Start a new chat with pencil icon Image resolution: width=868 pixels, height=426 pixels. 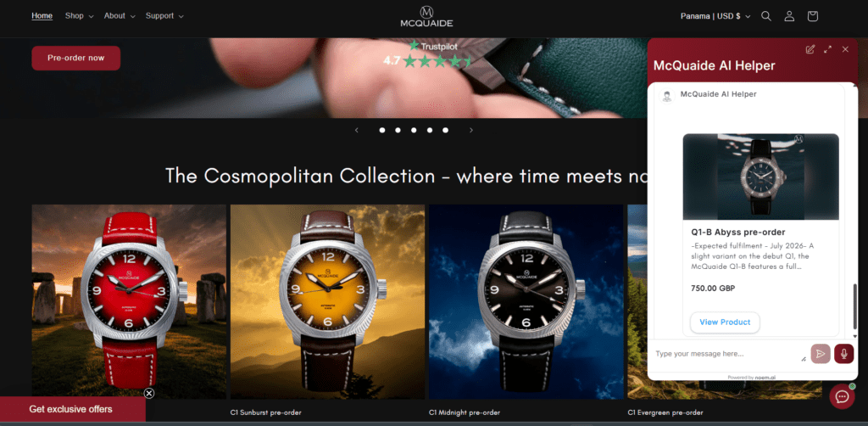[x=810, y=49]
